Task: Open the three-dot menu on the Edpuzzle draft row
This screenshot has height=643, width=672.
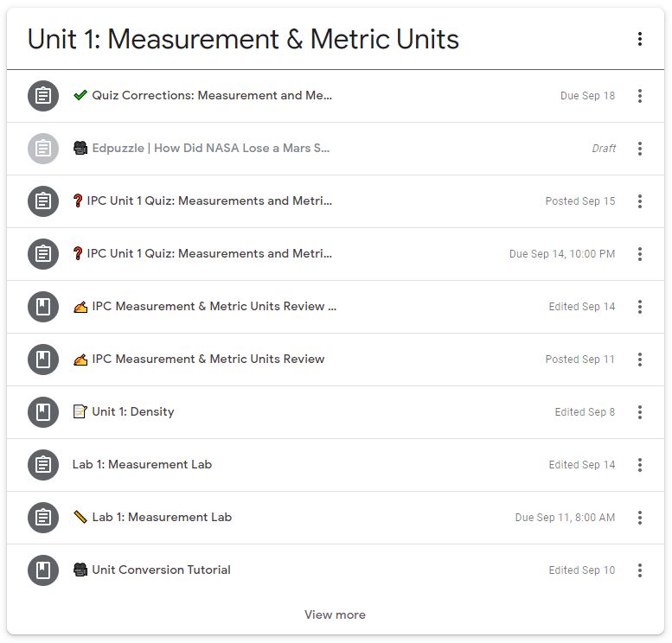Action: click(639, 149)
